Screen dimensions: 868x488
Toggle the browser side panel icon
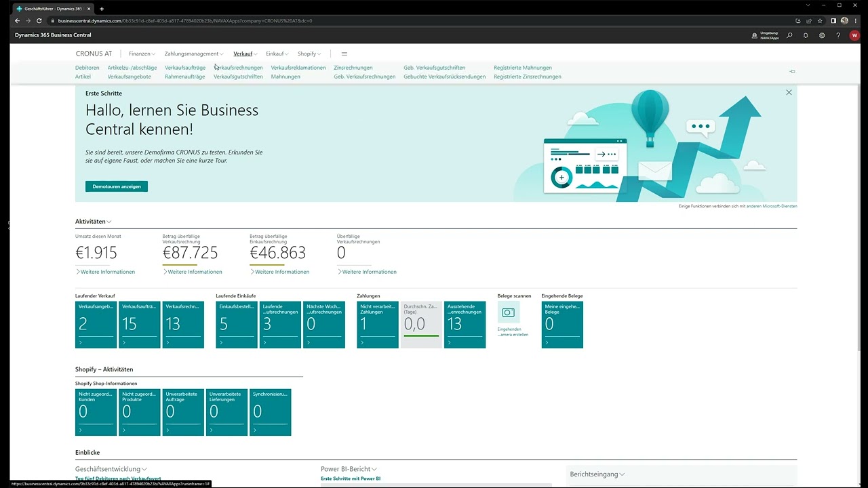[x=833, y=21]
